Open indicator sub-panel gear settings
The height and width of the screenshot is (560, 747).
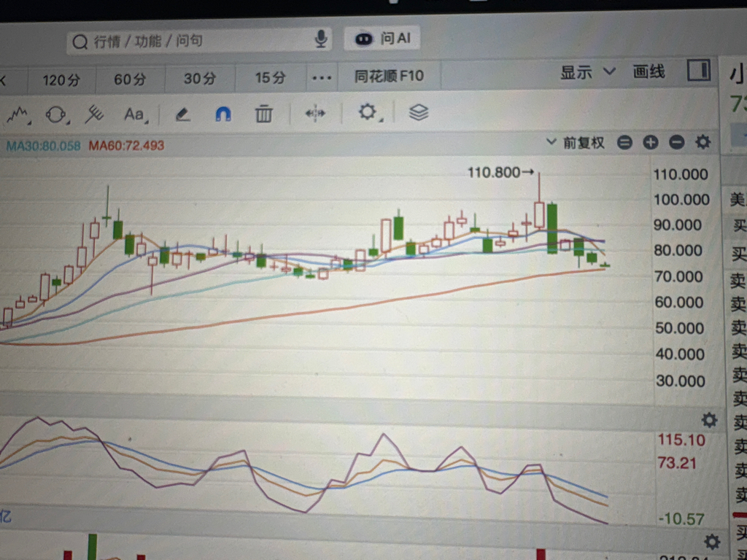pyautogui.click(x=709, y=420)
